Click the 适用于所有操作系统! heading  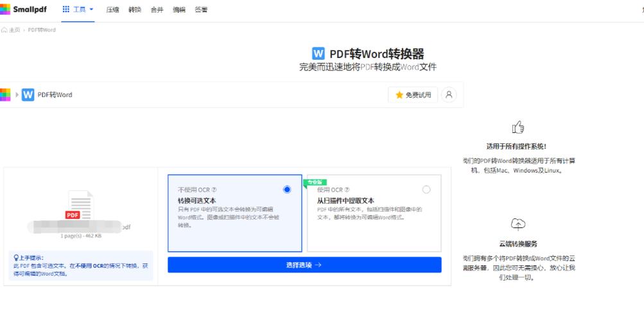tap(516, 146)
